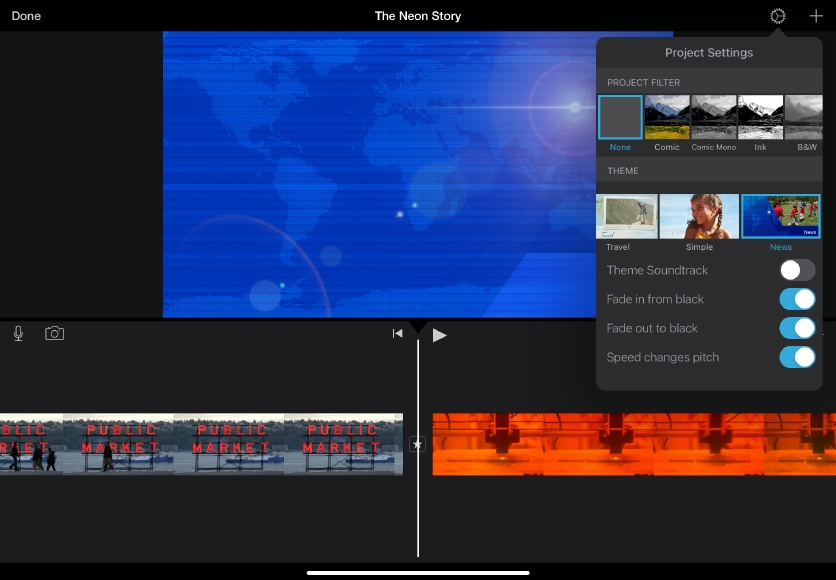Click the microphone voiceover icon

point(18,333)
